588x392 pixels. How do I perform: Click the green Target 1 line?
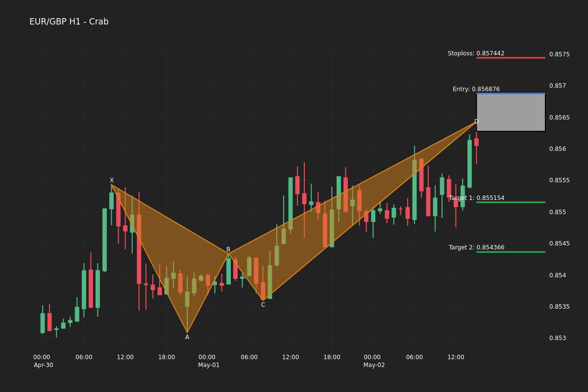[511, 202]
